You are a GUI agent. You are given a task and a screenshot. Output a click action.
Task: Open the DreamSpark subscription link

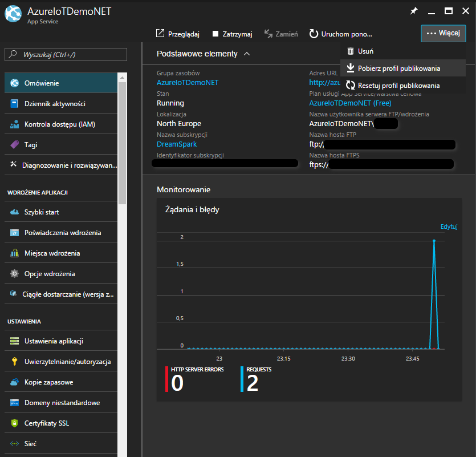pyautogui.click(x=177, y=144)
